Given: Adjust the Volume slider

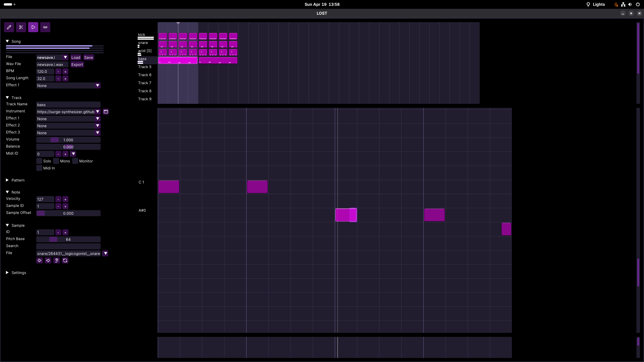Looking at the screenshot, I should pos(68,140).
